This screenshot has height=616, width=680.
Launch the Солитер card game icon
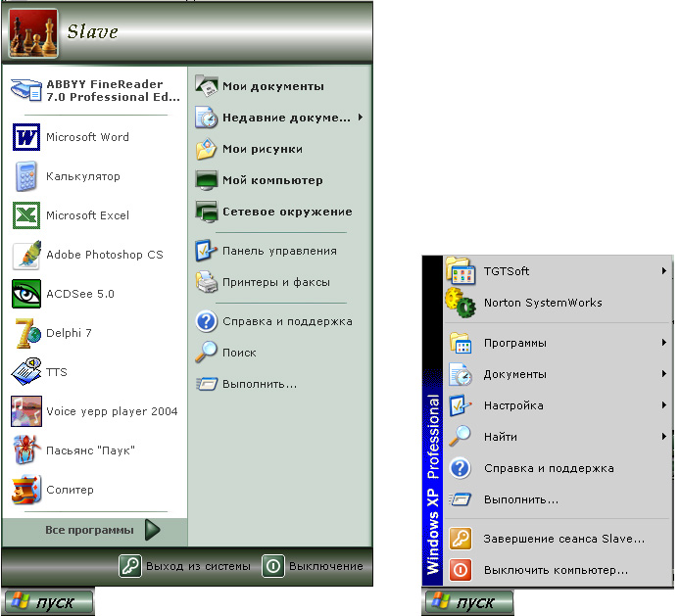click(26, 490)
